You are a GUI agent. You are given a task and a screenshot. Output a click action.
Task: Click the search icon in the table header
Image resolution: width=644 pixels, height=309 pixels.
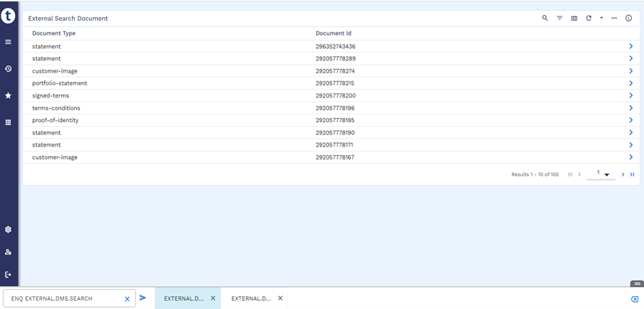click(545, 18)
